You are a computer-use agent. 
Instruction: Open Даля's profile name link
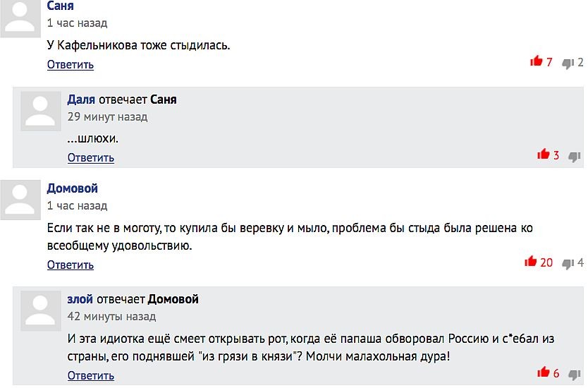click(x=81, y=99)
